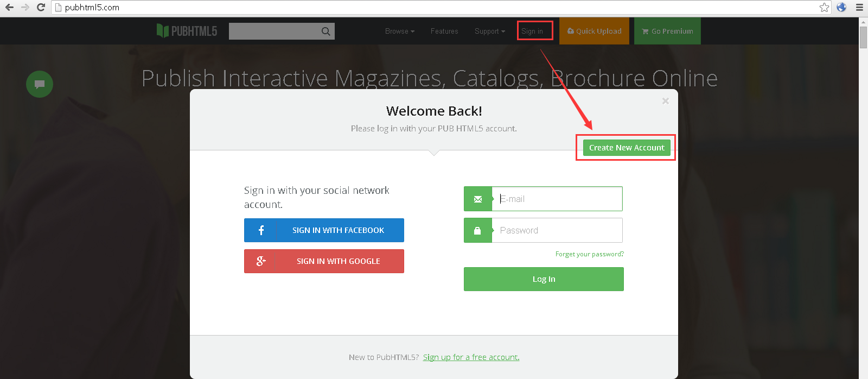Click the green Log In button
This screenshot has width=868, height=379.
(x=544, y=279)
